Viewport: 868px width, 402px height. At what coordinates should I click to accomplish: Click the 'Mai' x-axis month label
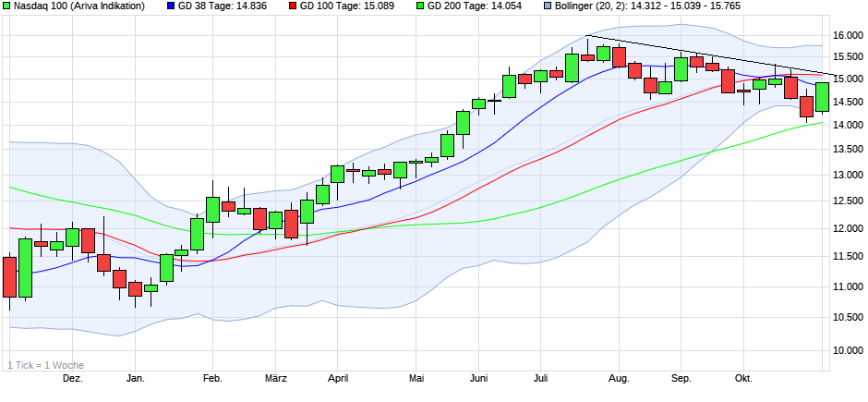pyautogui.click(x=416, y=379)
